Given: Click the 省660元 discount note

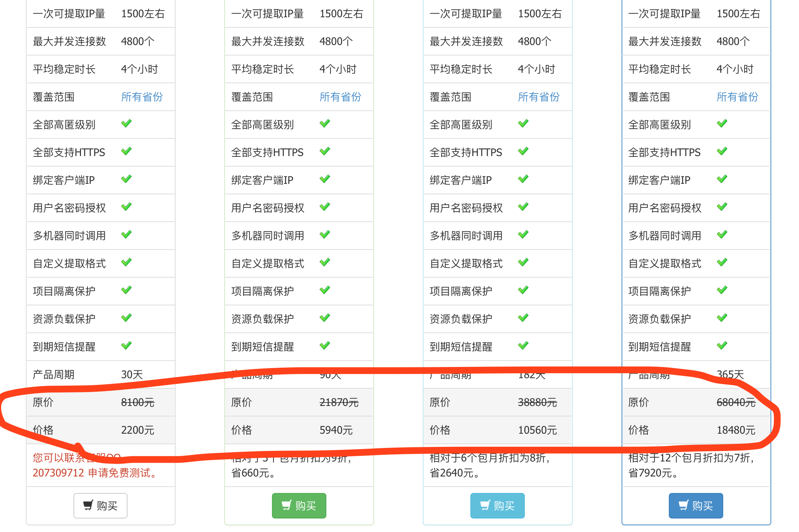Looking at the screenshot, I should 253,473.
